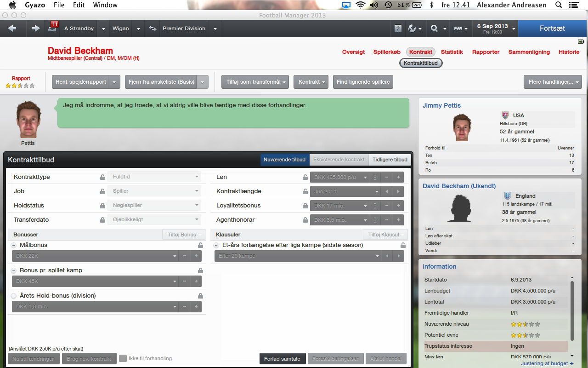Toggle the lock beside Løn
588x368 pixels.
tap(305, 177)
